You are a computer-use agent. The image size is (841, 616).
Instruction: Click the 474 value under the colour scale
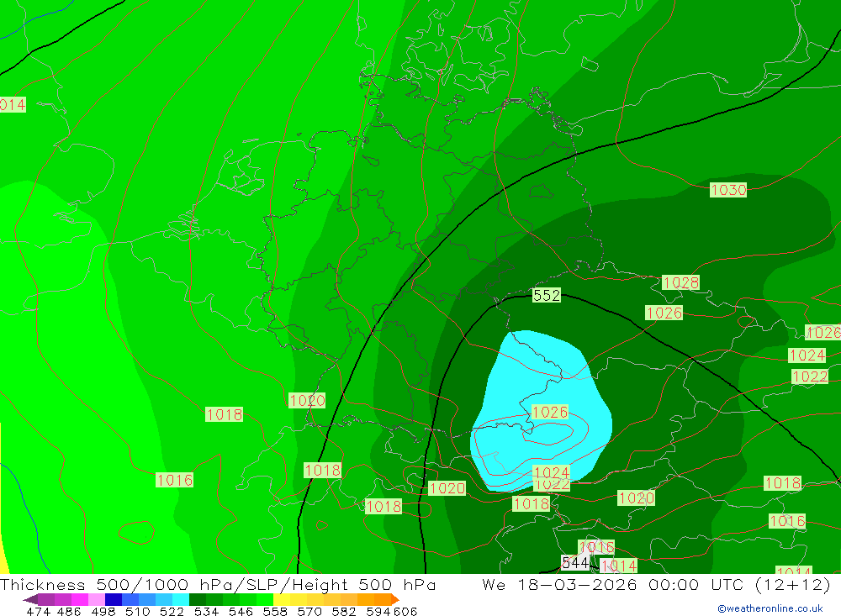38,611
